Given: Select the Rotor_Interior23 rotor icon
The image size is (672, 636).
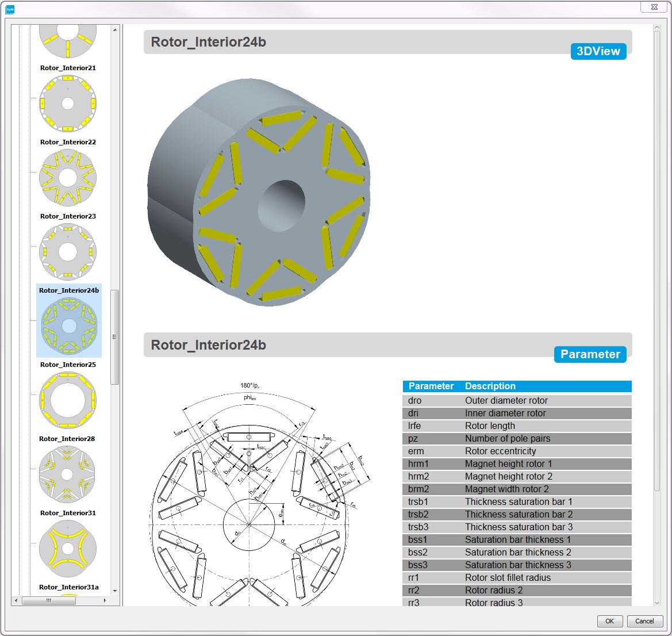Looking at the screenshot, I should click(x=68, y=252).
